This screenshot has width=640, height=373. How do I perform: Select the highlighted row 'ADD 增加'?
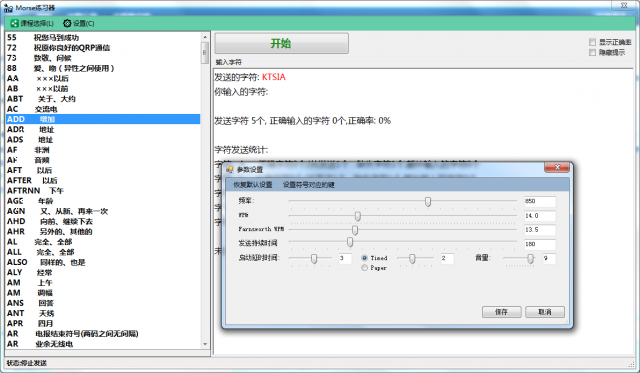[103, 119]
